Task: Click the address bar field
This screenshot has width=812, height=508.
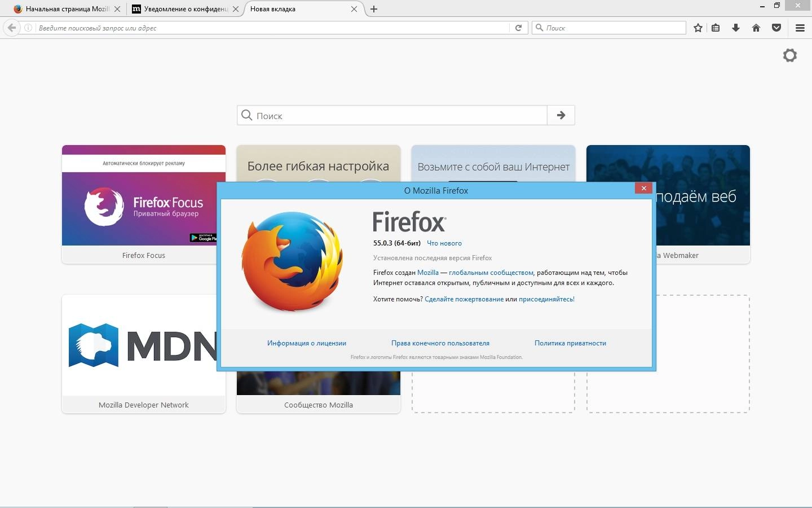Action: 273,28
